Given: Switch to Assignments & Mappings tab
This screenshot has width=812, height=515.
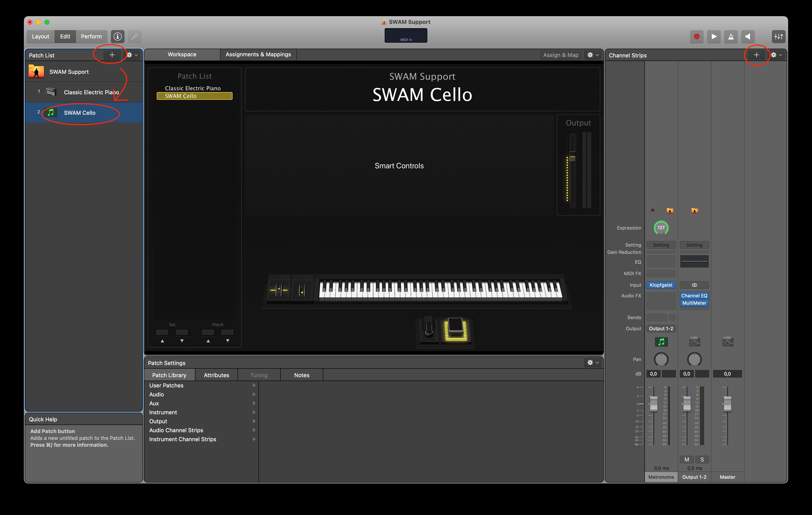Looking at the screenshot, I should point(258,54).
